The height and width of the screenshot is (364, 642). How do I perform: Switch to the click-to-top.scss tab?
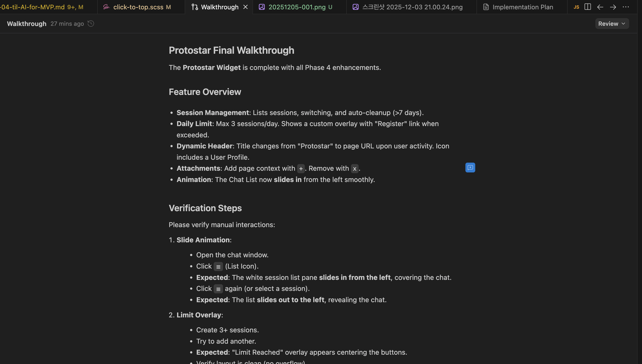(138, 7)
